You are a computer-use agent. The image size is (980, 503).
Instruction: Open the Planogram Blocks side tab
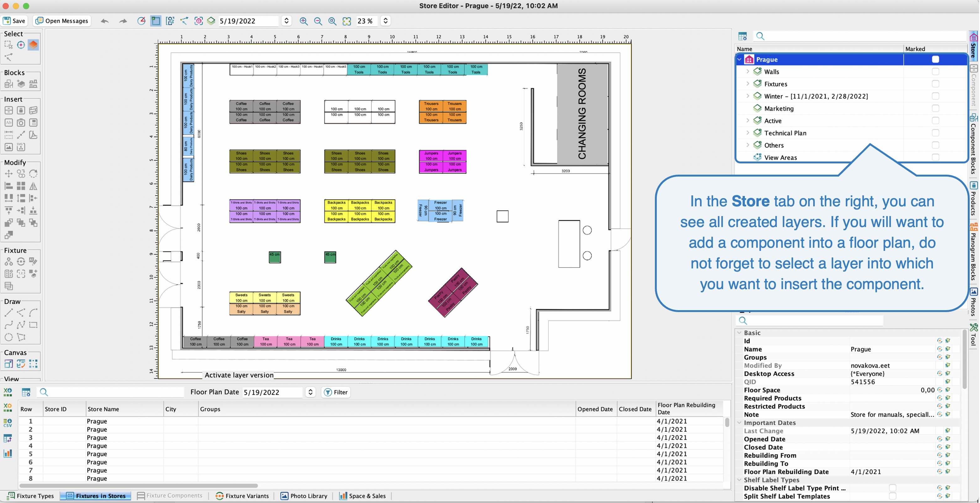point(973,252)
